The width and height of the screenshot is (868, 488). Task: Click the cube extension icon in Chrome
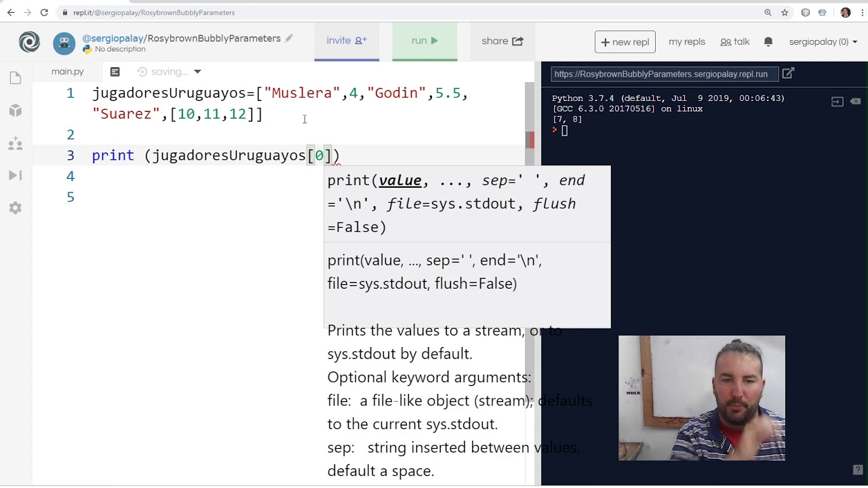806,12
